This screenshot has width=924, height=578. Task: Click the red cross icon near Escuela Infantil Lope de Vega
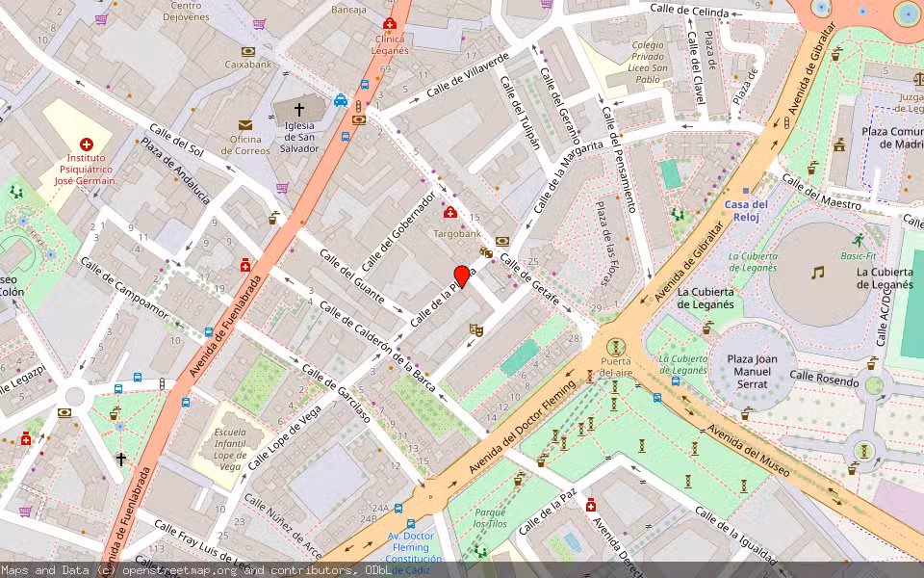pyautogui.click(x=26, y=438)
